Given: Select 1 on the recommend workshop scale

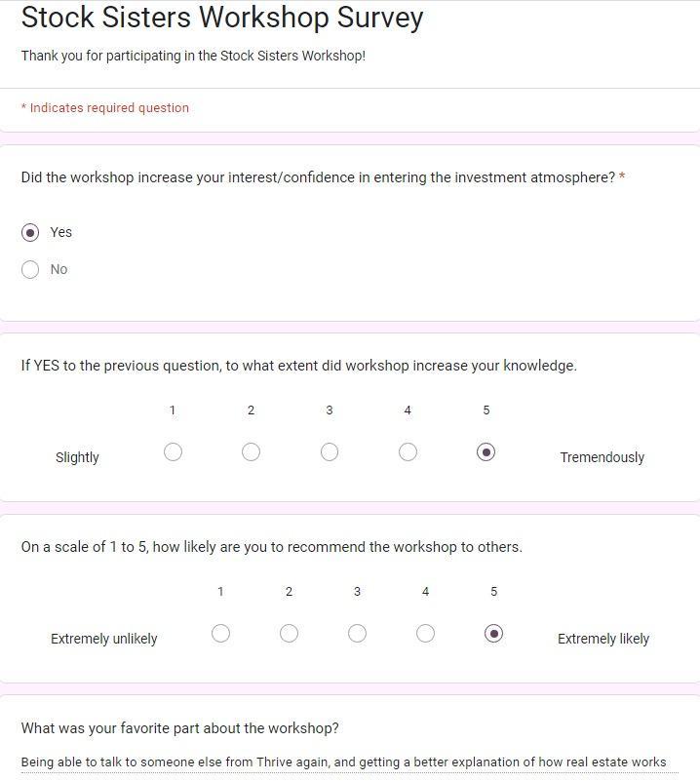Looking at the screenshot, I should (220, 634).
